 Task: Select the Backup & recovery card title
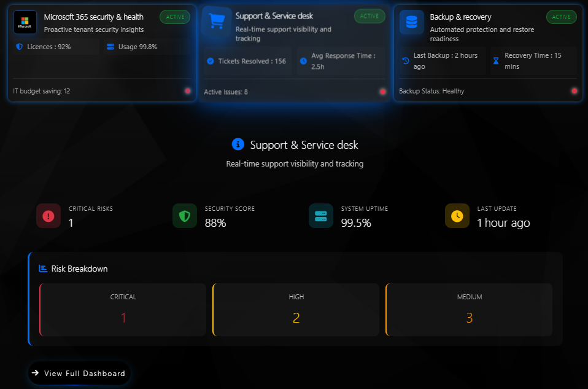click(x=460, y=17)
